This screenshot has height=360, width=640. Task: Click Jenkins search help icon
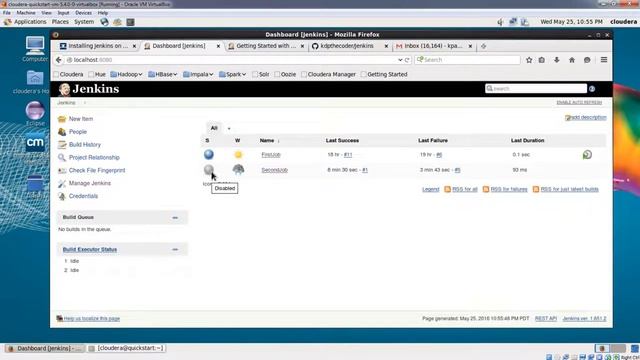point(592,89)
